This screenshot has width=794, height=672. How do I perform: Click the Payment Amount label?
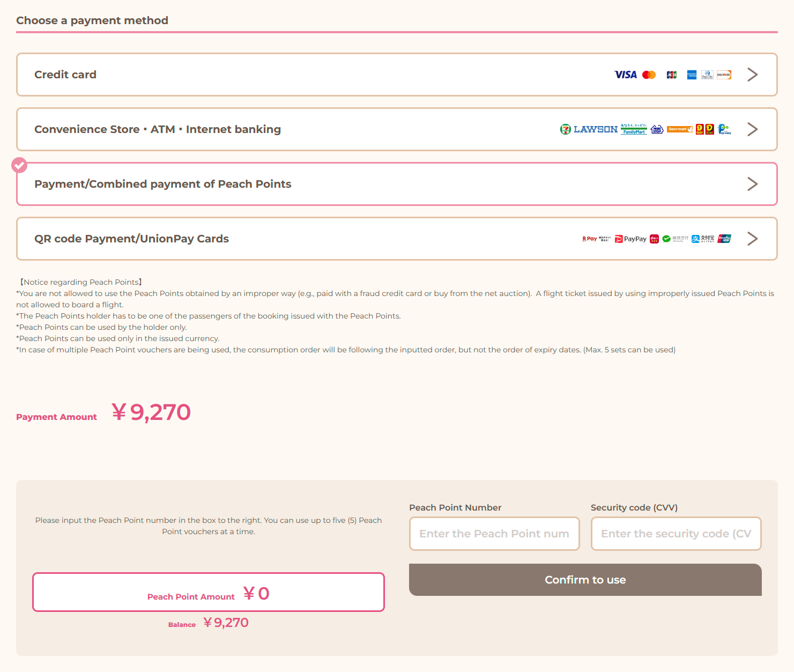tap(56, 417)
